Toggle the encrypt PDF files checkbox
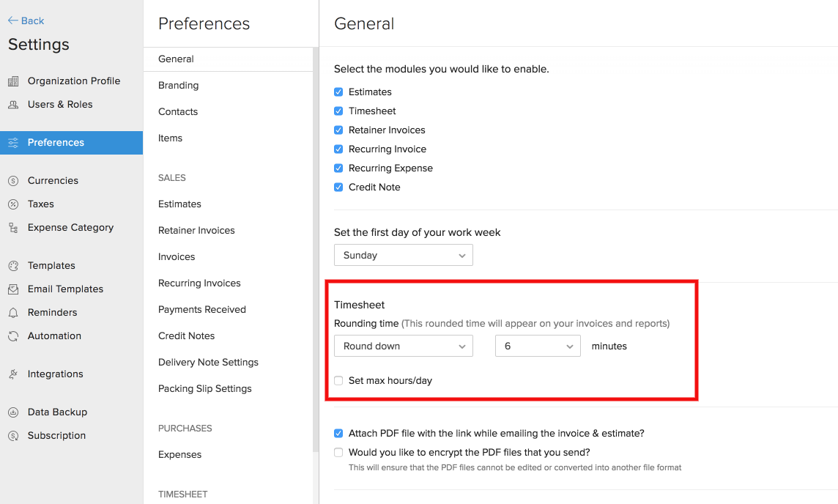Image resolution: width=838 pixels, height=504 pixels. (x=338, y=453)
